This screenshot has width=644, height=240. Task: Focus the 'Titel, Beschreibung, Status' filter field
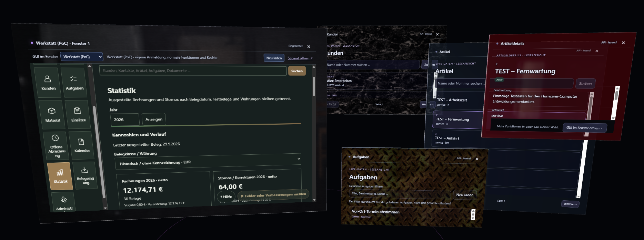(x=400, y=194)
